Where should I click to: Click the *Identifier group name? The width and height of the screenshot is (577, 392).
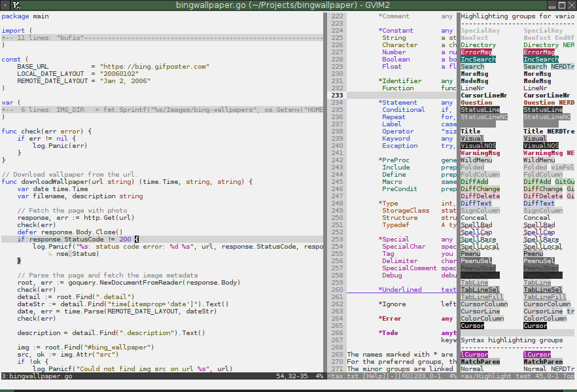pos(400,81)
